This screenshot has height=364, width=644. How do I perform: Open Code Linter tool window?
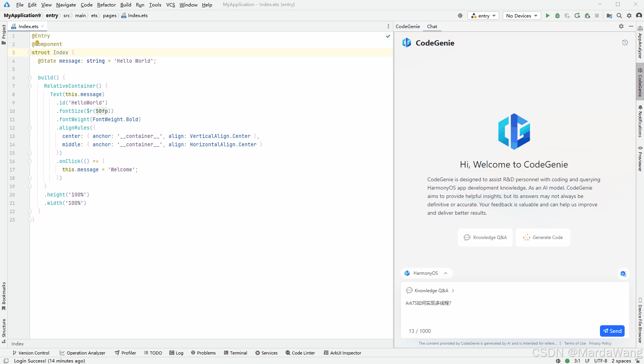[x=300, y=353]
